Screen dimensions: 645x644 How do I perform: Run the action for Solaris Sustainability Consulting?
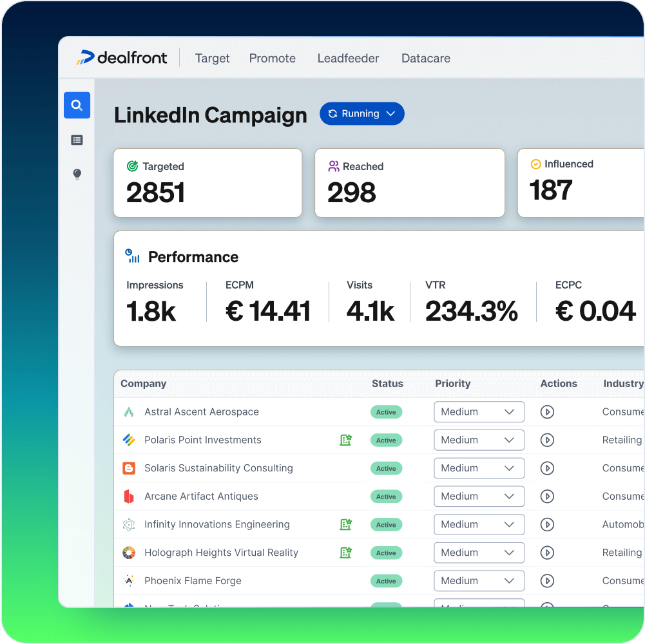tap(547, 468)
